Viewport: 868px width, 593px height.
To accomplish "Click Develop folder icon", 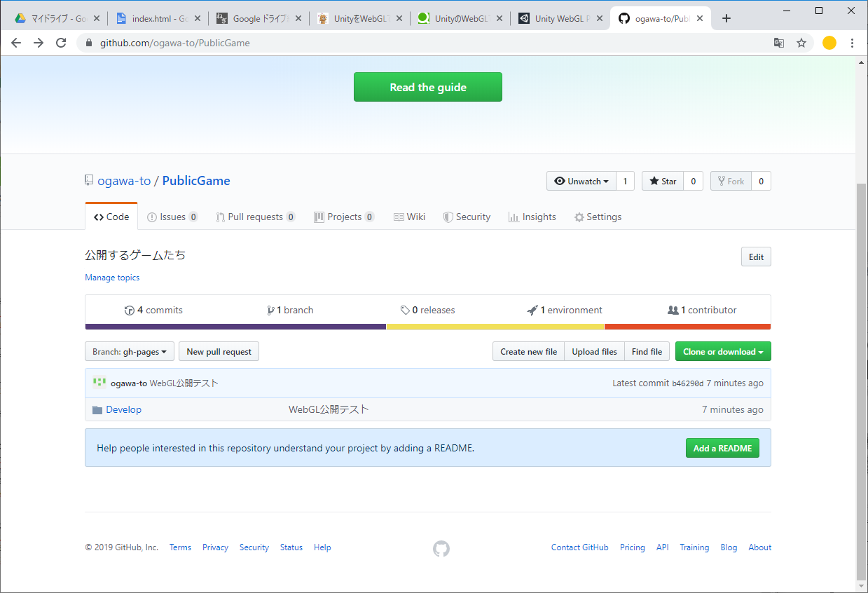I will click(x=97, y=409).
